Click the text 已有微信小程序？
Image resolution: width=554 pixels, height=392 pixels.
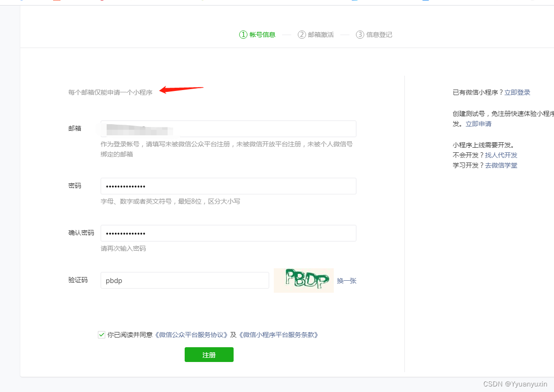[478, 92]
